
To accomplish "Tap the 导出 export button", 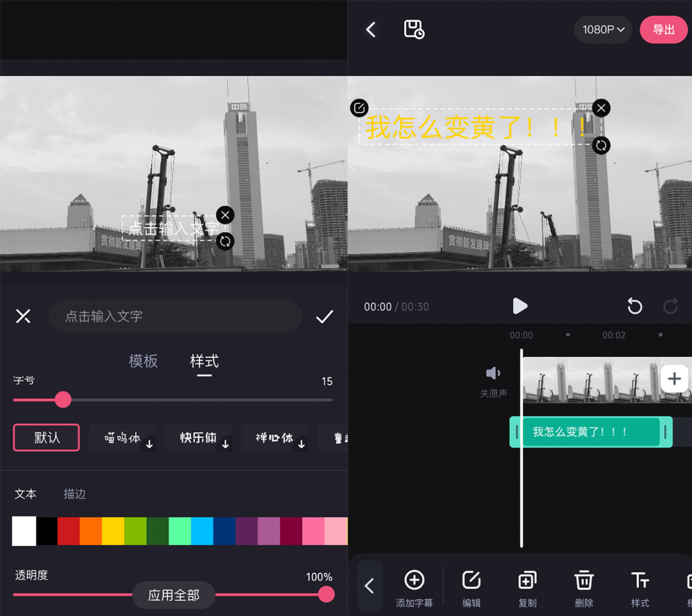I will pyautogui.click(x=663, y=29).
